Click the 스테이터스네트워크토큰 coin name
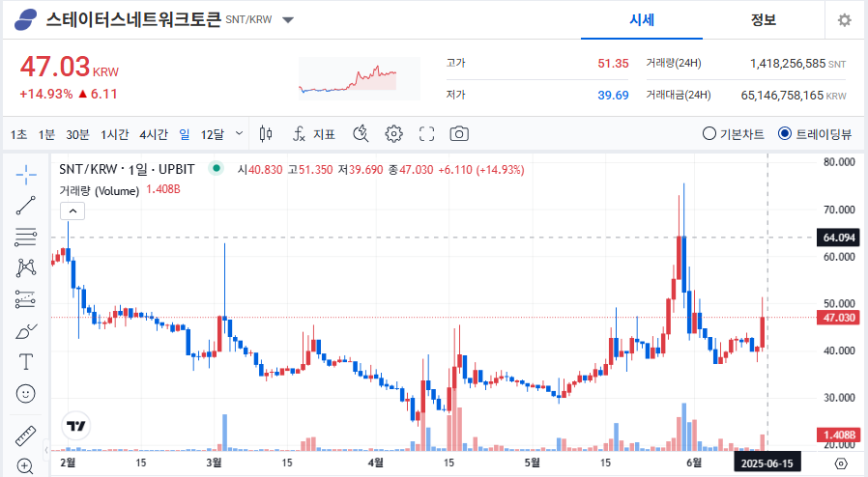The width and height of the screenshot is (868, 477). point(133,20)
